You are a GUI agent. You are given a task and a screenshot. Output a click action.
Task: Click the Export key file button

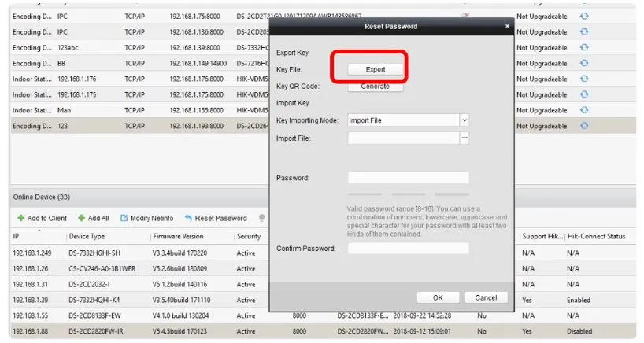[x=376, y=69]
